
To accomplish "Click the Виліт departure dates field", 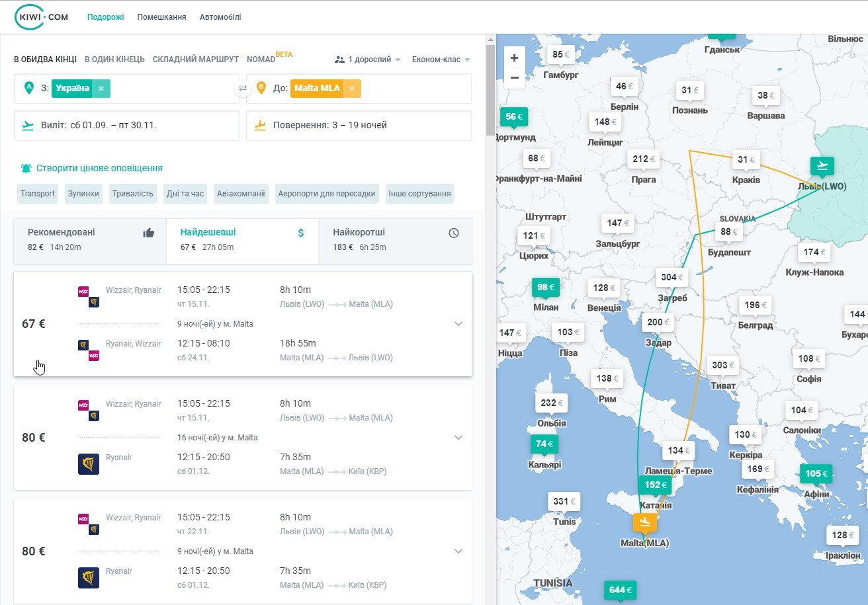I will point(126,126).
